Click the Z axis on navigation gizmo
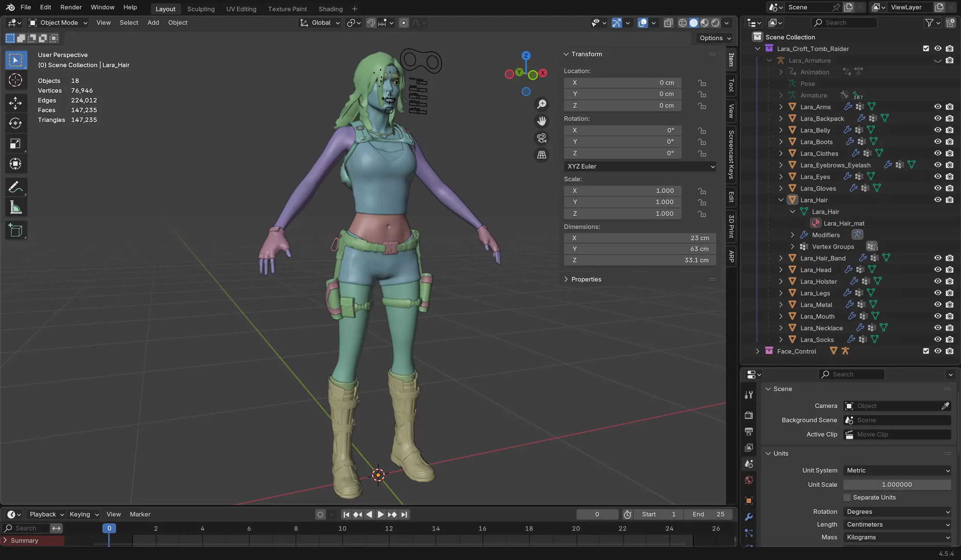Screen dimensions: 961x560 526,56
